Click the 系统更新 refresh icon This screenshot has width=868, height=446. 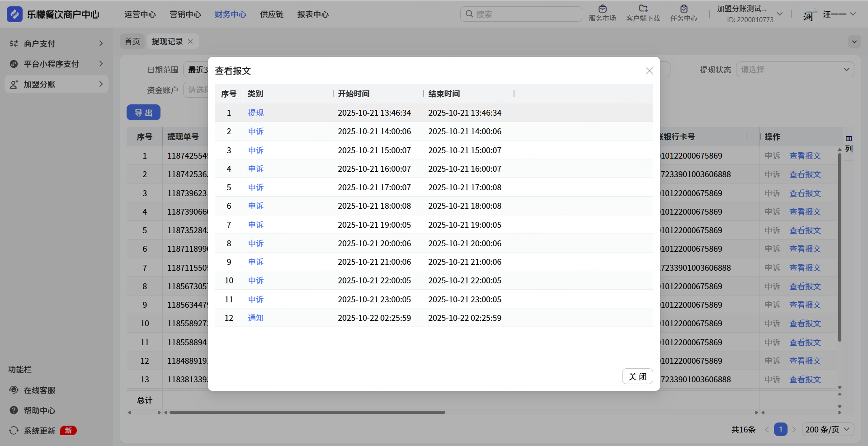point(14,431)
